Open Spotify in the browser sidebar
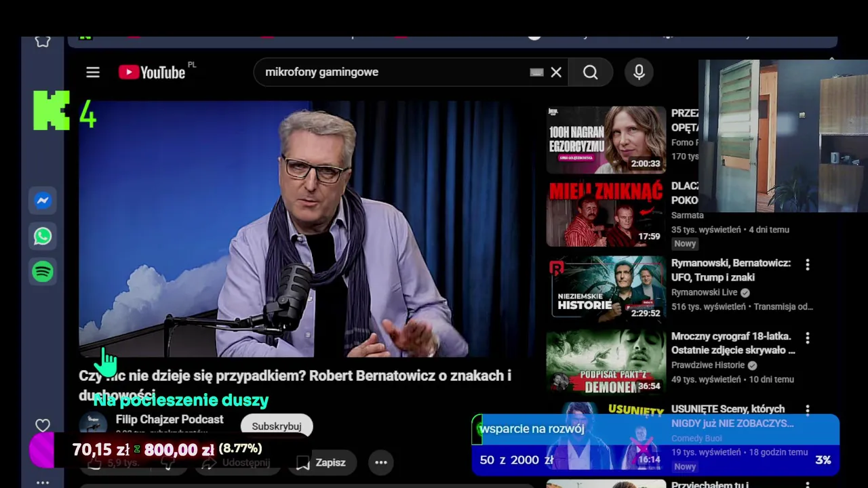Screen dimensions: 868x488 (x=43, y=272)
